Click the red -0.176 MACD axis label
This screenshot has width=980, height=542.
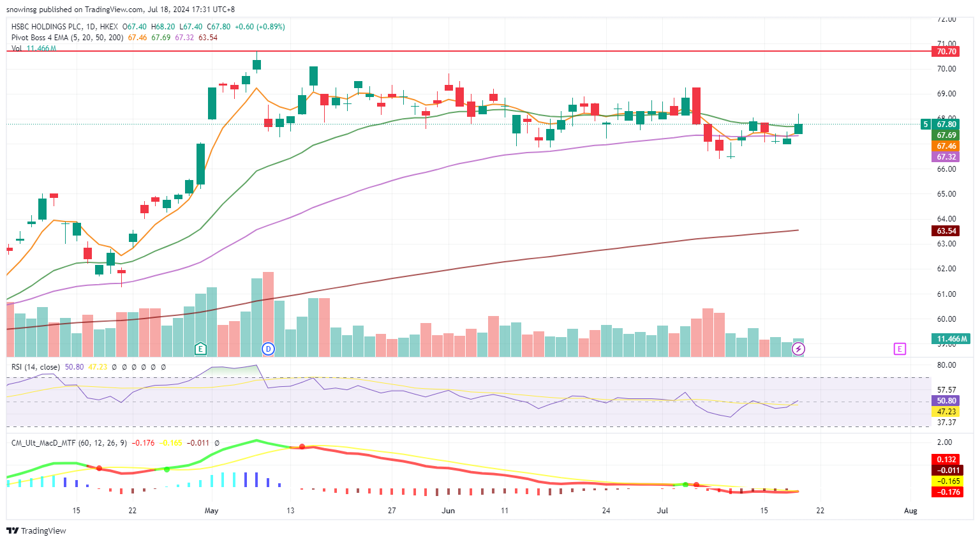pyautogui.click(x=946, y=492)
